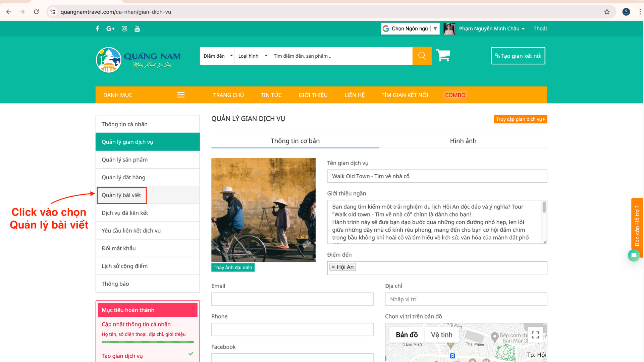Bookmark page with the star icon
This screenshot has width=644, height=362.
607,12
